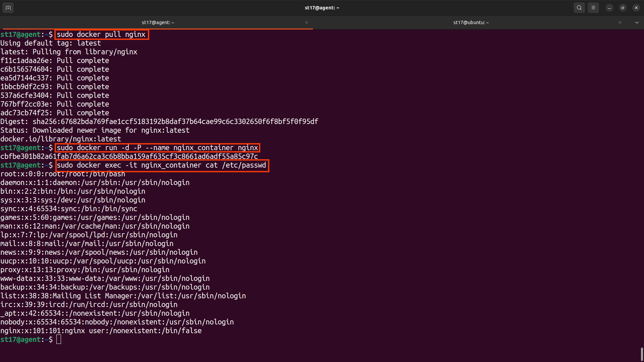The width and height of the screenshot is (644, 362).
Task: Click the container ID starting with 'cbfbe301b82a'
Action: coord(129,157)
